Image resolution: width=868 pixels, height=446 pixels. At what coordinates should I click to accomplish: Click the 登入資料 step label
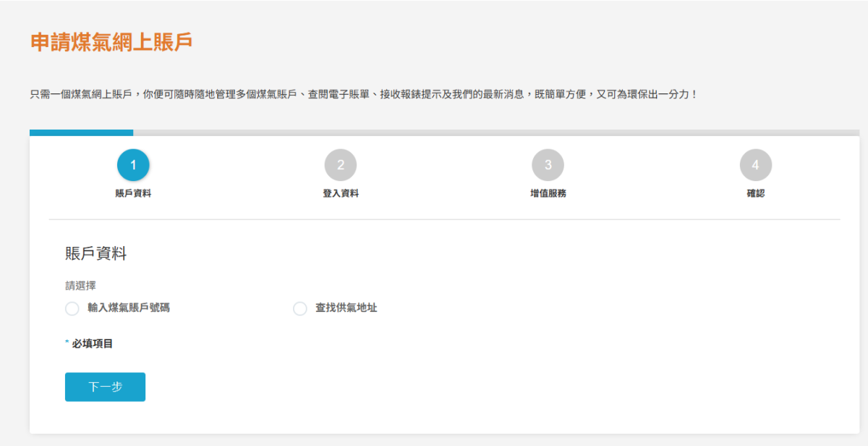(x=341, y=193)
